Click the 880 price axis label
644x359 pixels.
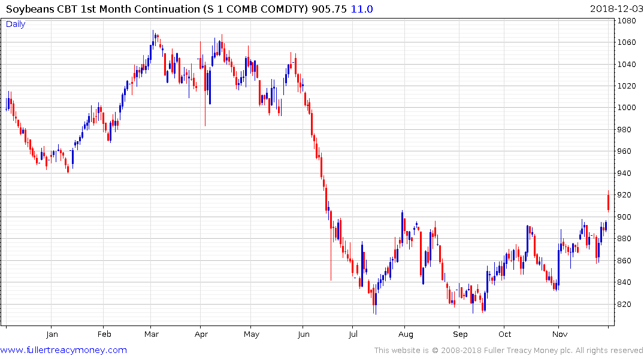coord(625,238)
